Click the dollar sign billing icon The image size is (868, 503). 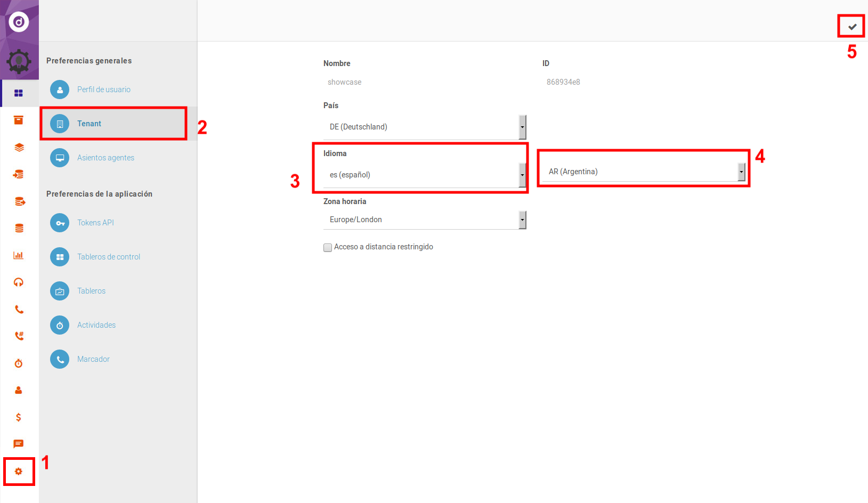tap(19, 417)
